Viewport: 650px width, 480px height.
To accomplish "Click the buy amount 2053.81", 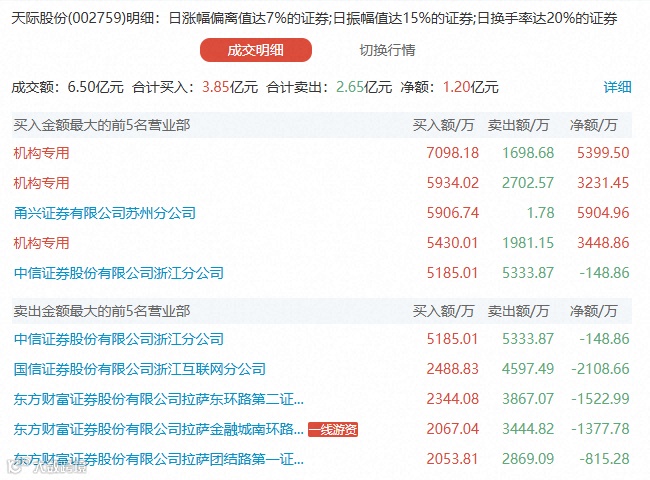I will (x=453, y=458).
